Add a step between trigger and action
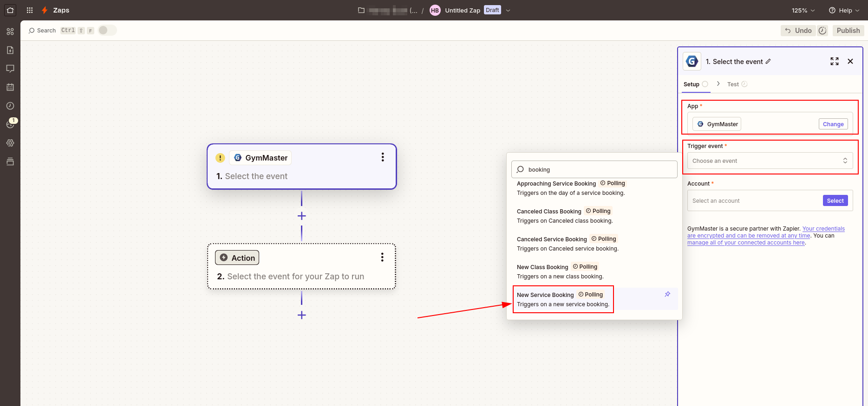 pyautogui.click(x=301, y=216)
